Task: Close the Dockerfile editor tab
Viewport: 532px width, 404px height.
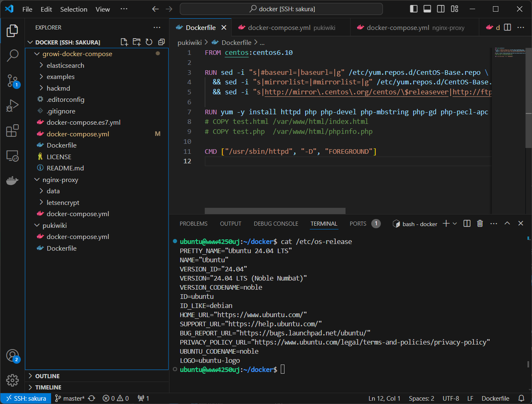Action: [x=224, y=27]
